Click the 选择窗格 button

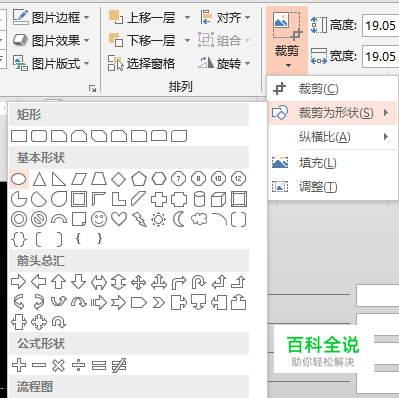click(x=141, y=63)
